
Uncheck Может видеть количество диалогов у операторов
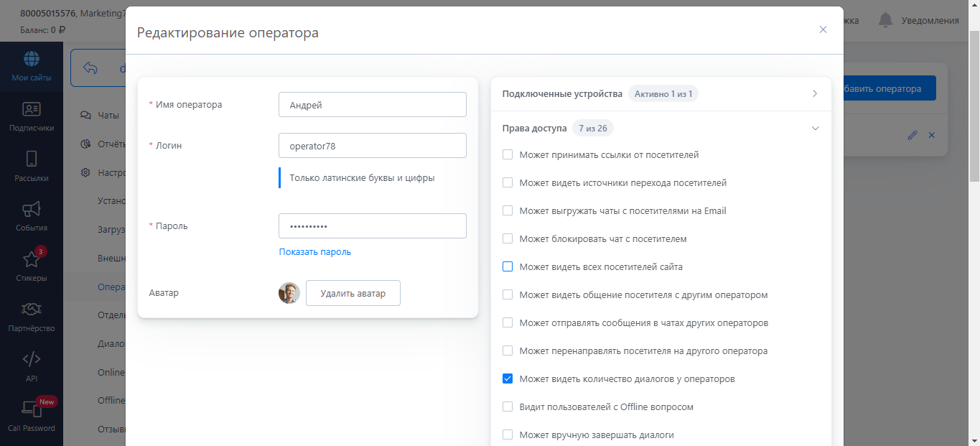pyautogui.click(x=508, y=378)
